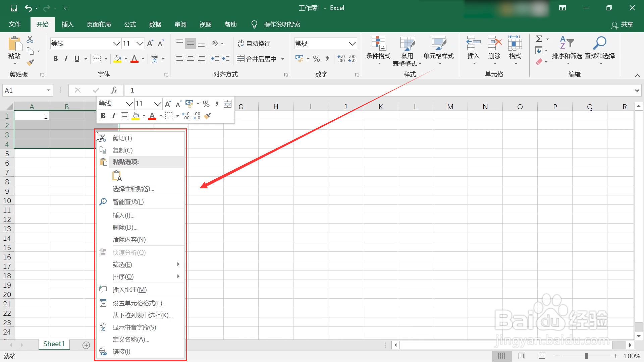
Task: Add a new sheet with the plus button
Action: click(86, 345)
